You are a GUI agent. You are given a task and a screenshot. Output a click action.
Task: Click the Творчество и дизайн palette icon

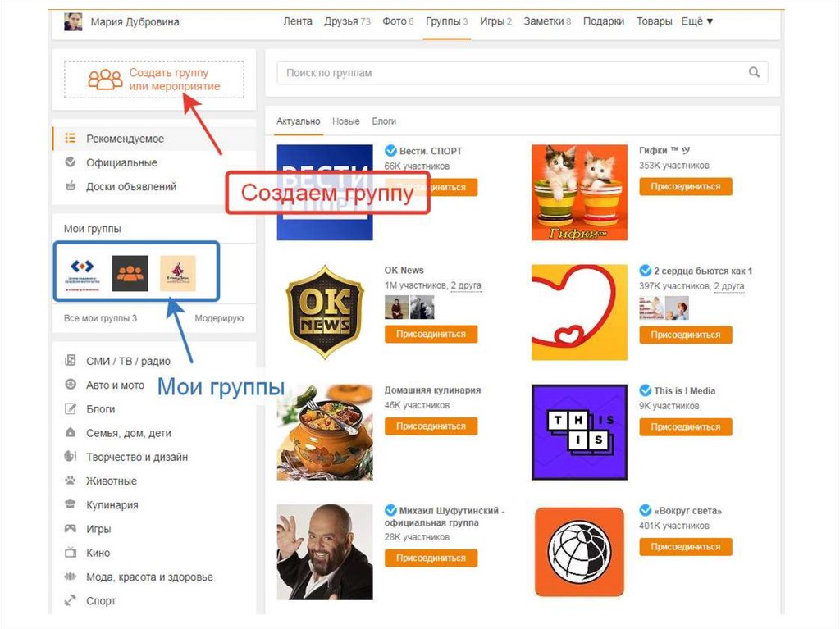(71, 457)
